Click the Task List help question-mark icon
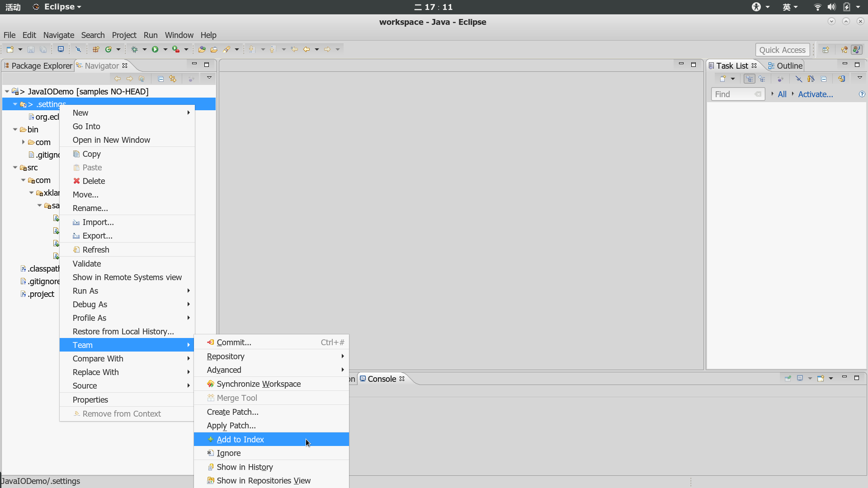Viewport: 868px width, 488px height. point(862,94)
